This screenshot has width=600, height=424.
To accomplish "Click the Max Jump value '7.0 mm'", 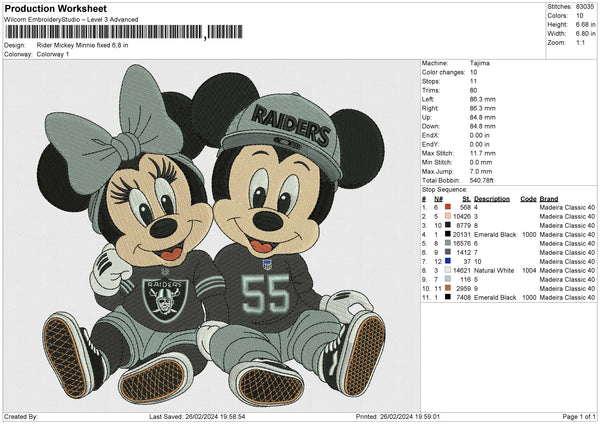I will [481, 171].
